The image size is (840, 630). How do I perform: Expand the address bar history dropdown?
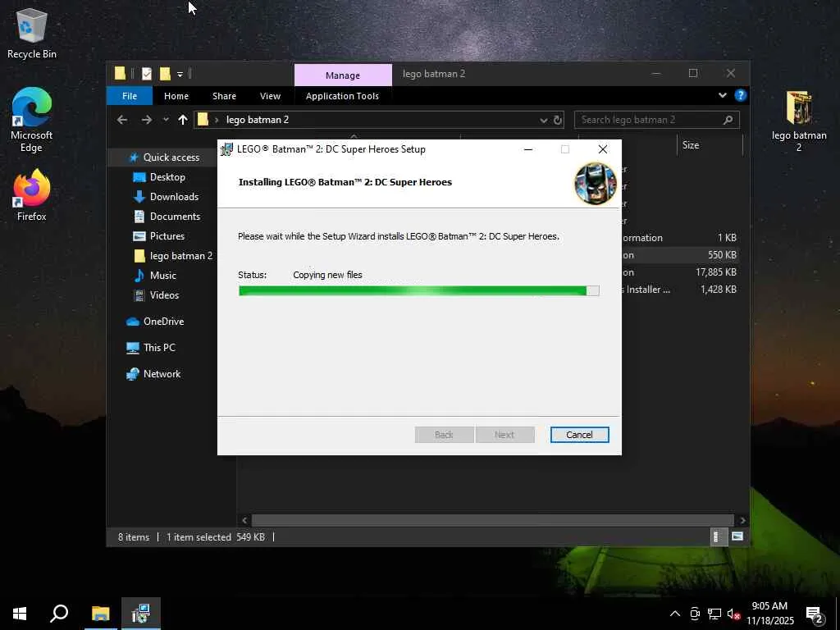click(x=543, y=120)
